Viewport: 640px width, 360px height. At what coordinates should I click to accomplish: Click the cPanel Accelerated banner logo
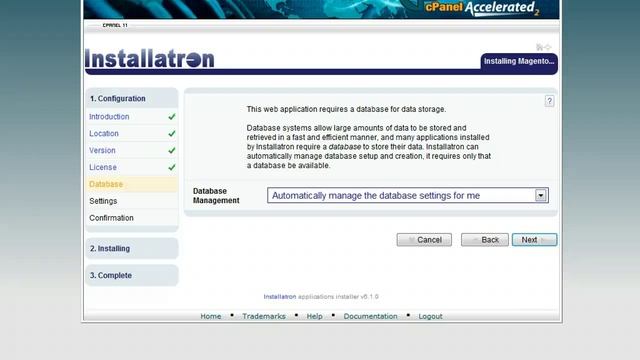(x=482, y=8)
